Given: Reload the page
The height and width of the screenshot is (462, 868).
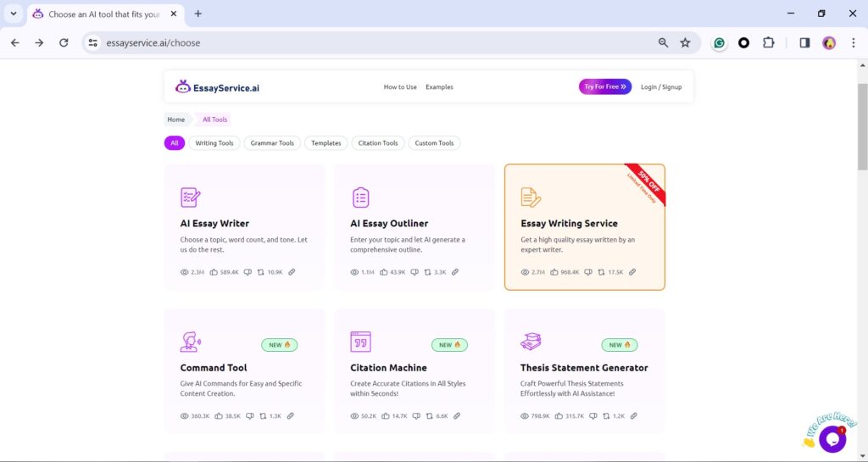Looking at the screenshot, I should (x=64, y=42).
